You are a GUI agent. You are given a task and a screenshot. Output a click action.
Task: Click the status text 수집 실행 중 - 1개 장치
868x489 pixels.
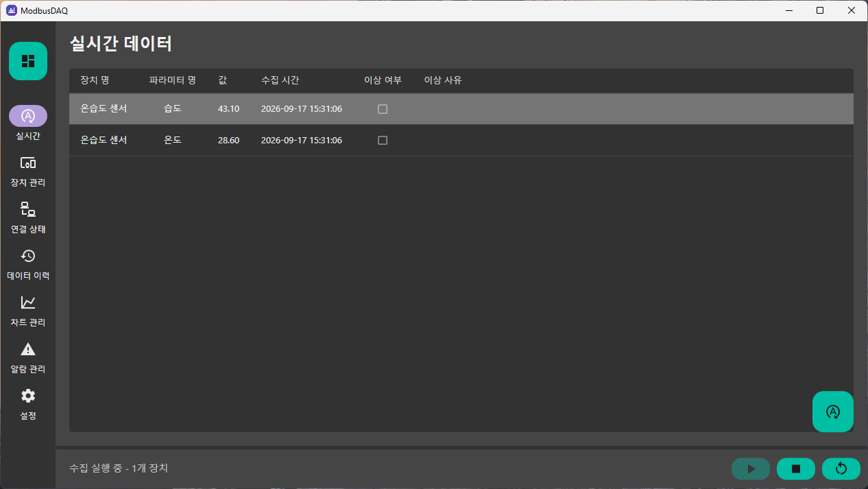[119, 468]
